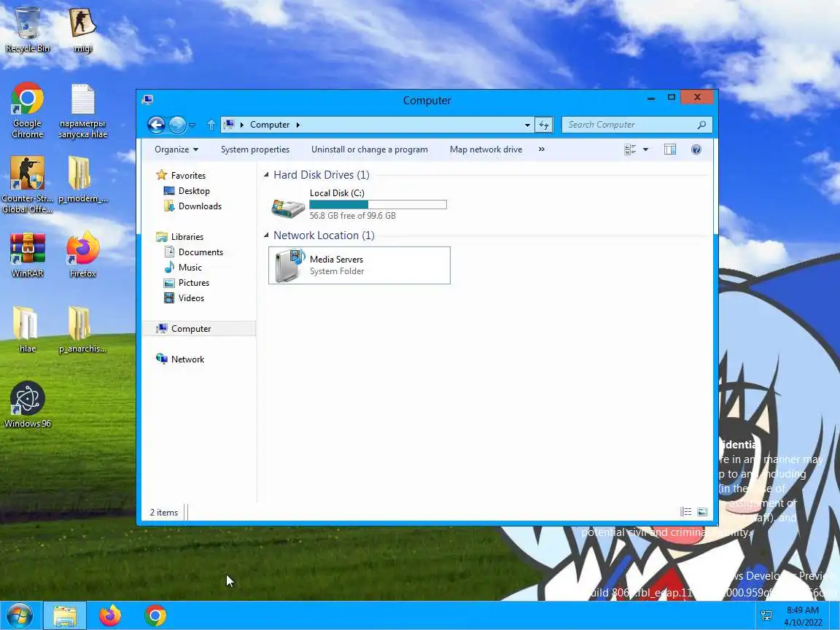The width and height of the screenshot is (840, 630).
Task: Open the Organize menu
Action: tap(176, 149)
